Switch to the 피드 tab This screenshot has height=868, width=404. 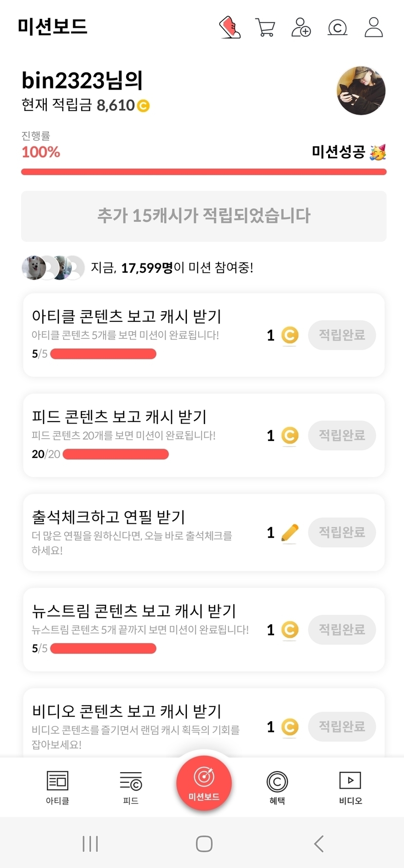click(130, 788)
